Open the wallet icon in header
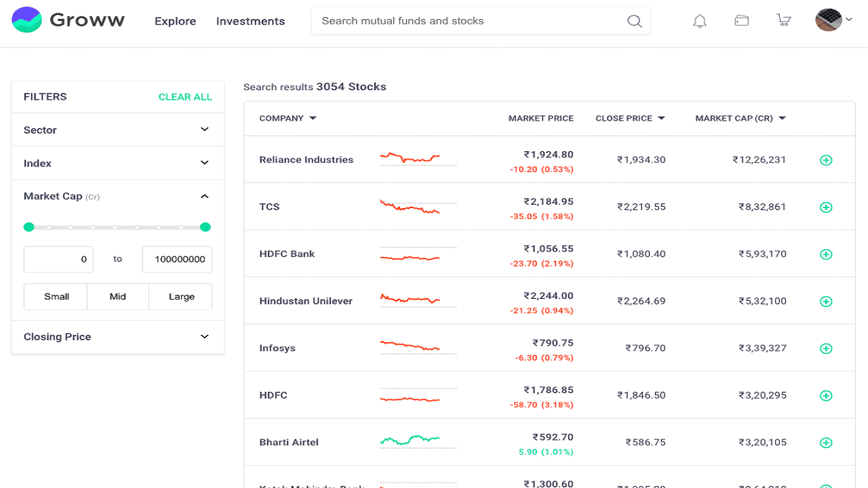The image size is (868, 488). 742,21
